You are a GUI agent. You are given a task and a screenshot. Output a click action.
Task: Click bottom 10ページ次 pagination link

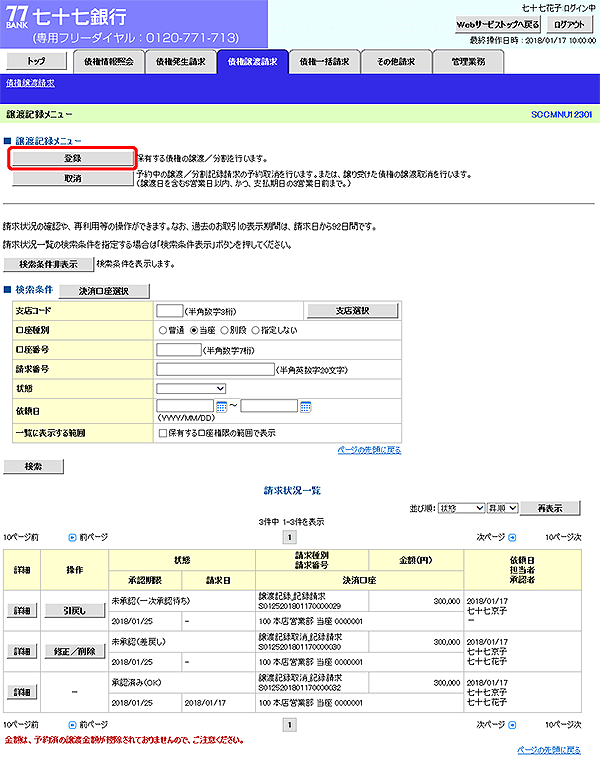click(563, 725)
